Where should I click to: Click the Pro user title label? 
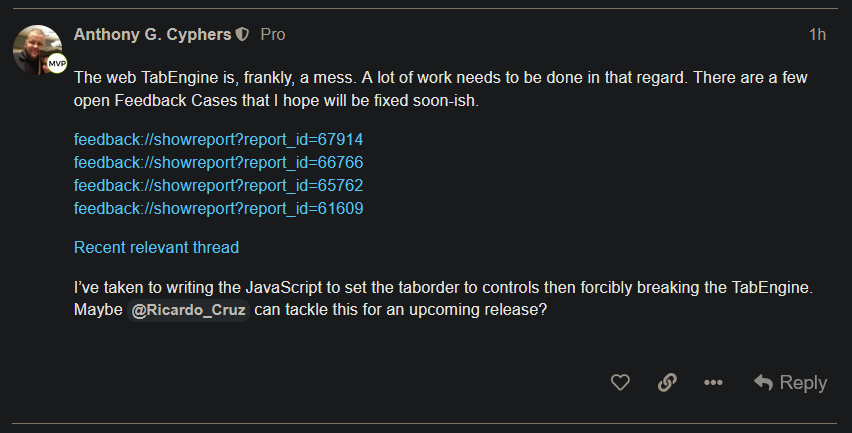(x=273, y=34)
